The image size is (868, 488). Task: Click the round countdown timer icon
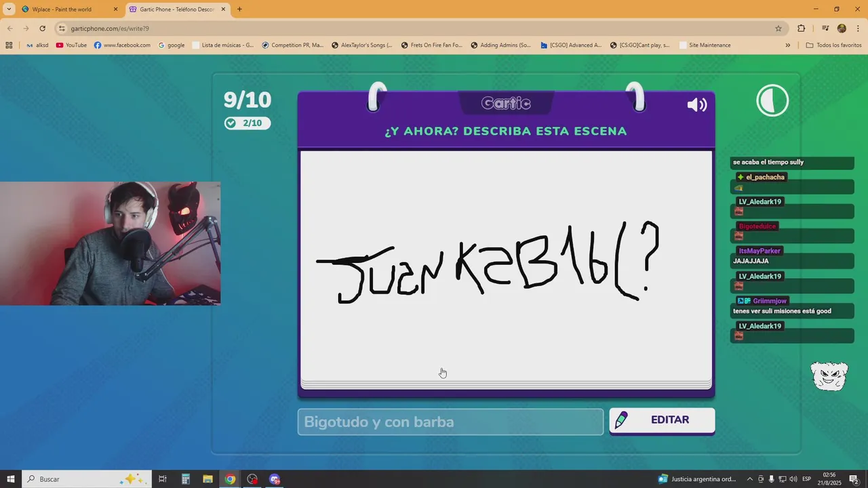[772, 101]
